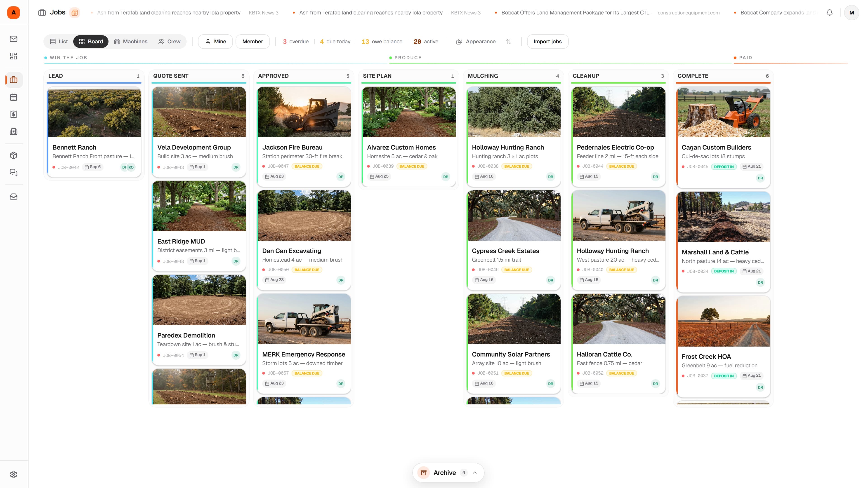The height and width of the screenshot is (488, 868).
Task: Click JOB-0039 job number
Action: point(383,166)
